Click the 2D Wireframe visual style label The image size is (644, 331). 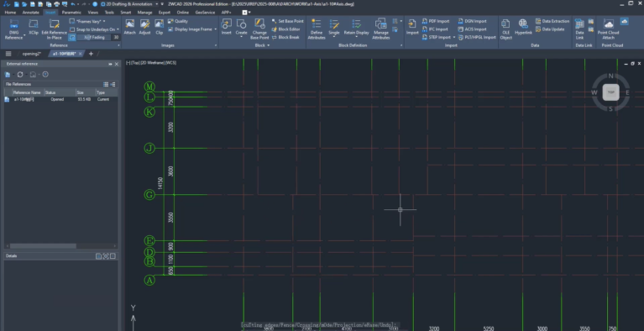(x=152, y=62)
